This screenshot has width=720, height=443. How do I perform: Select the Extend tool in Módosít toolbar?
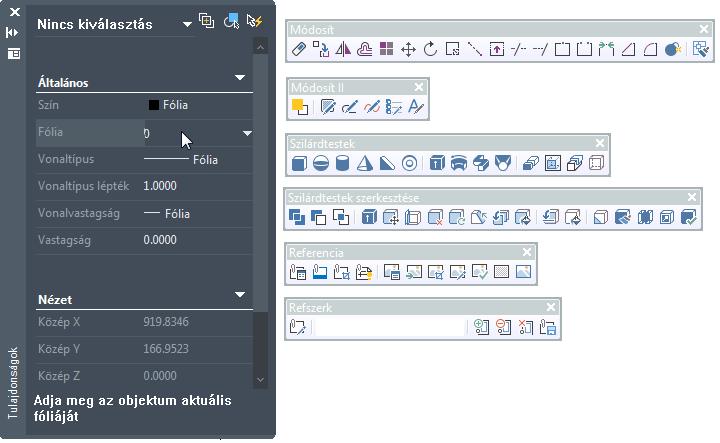click(x=540, y=49)
